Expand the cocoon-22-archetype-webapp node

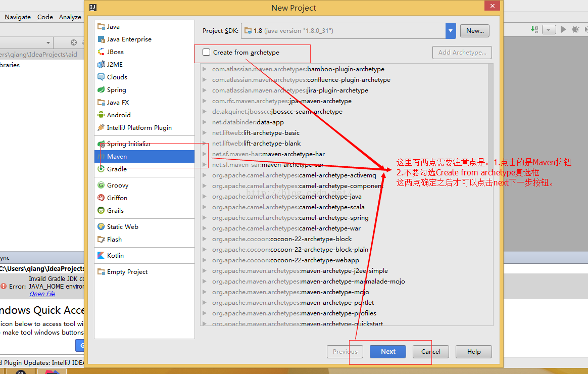tap(205, 260)
